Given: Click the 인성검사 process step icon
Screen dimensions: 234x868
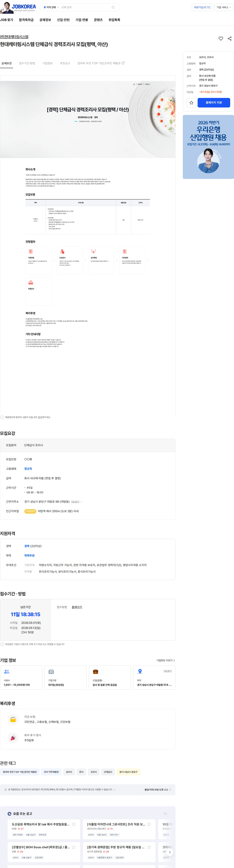Looking at the screenshot, I should [x=62, y=251].
